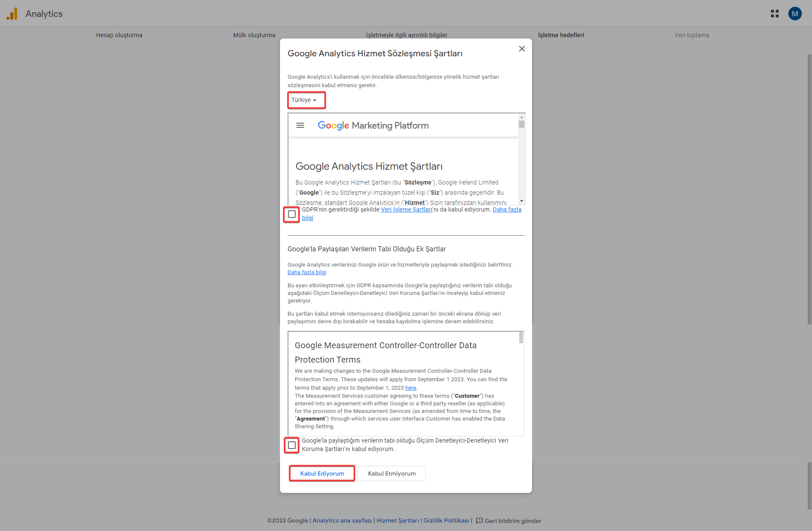
Task: Click the Data Protection Terms scrollbar thumb
Action: click(x=521, y=338)
